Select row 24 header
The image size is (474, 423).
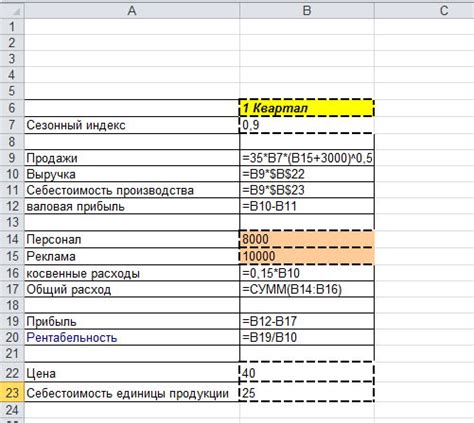(12, 410)
